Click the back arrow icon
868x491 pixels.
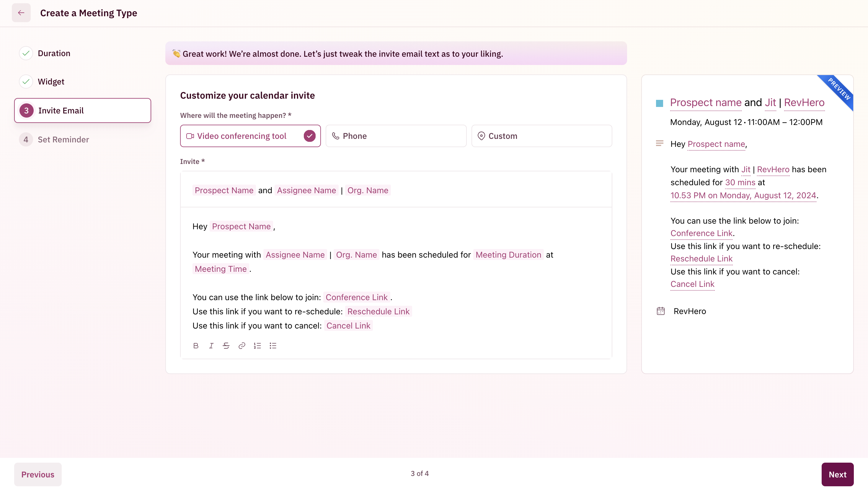pyautogui.click(x=21, y=13)
